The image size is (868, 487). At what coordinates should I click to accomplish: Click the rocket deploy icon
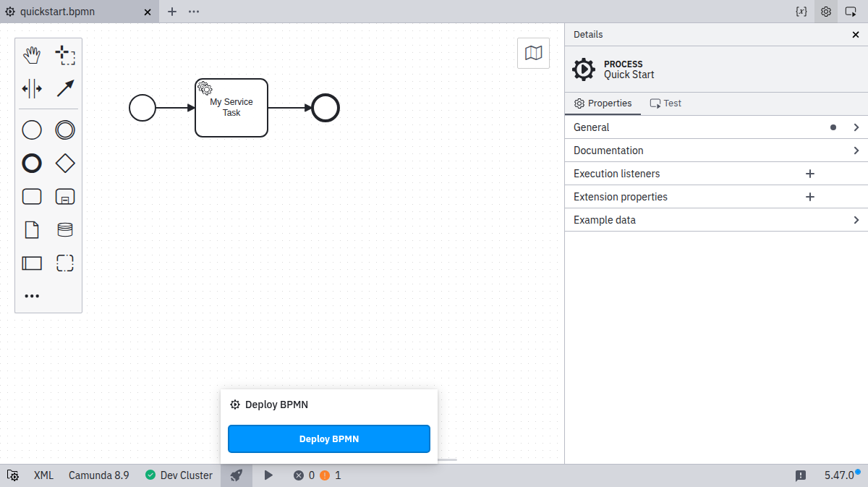pos(237,475)
